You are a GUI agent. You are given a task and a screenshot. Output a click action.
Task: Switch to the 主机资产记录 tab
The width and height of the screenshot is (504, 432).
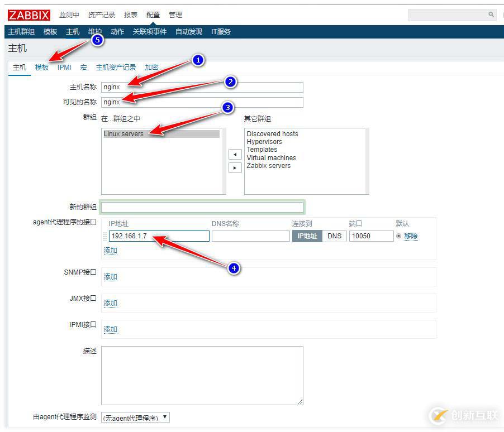(x=116, y=68)
